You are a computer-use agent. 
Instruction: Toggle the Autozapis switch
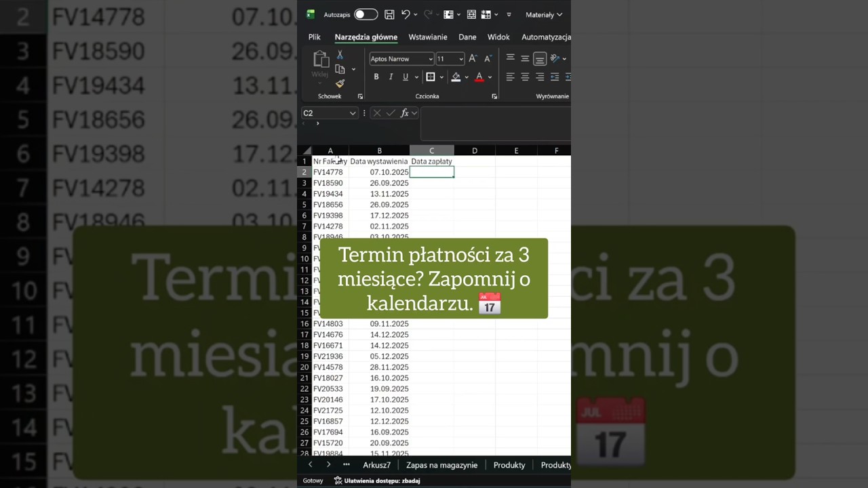pyautogui.click(x=366, y=14)
